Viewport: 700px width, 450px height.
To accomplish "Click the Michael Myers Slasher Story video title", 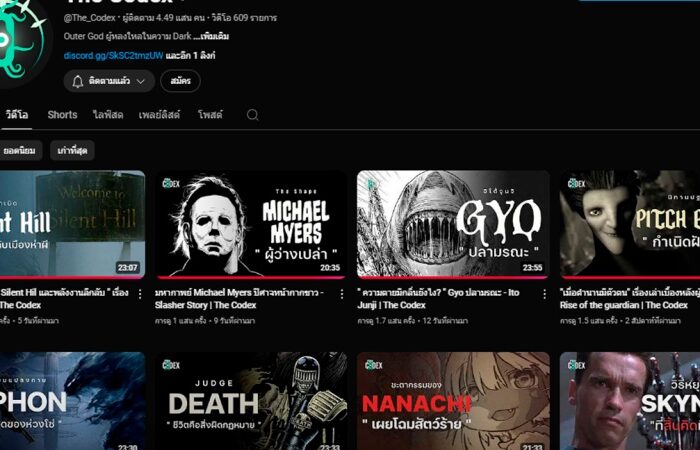I will tap(239, 299).
